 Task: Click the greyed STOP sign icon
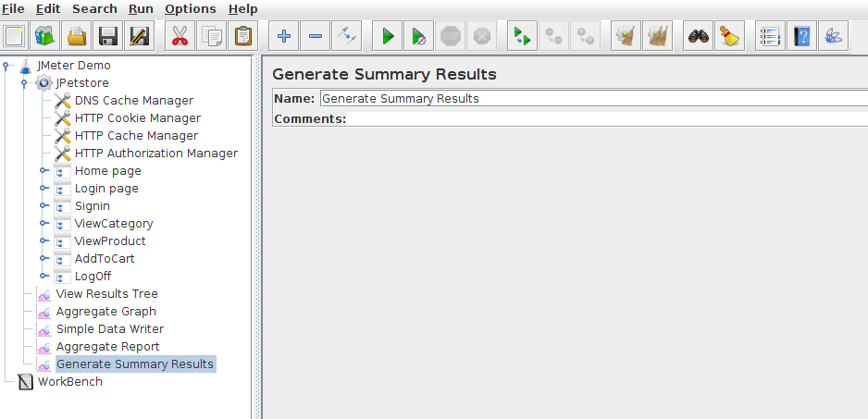[450, 36]
